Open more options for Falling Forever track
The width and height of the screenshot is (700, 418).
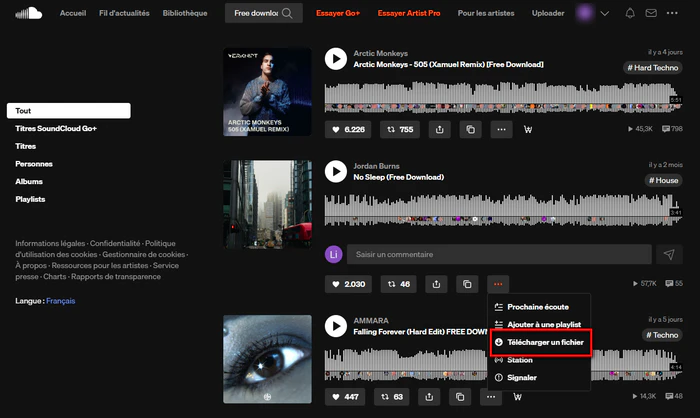tap(491, 397)
